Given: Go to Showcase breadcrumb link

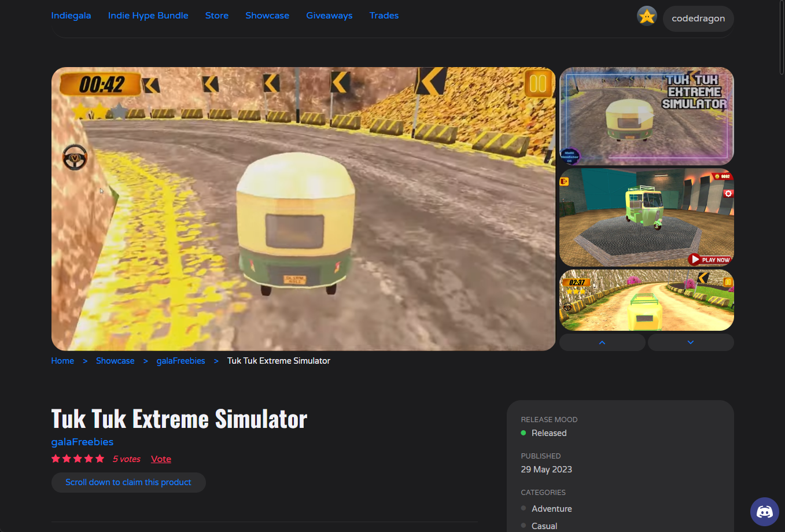Looking at the screenshot, I should [115, 361].
